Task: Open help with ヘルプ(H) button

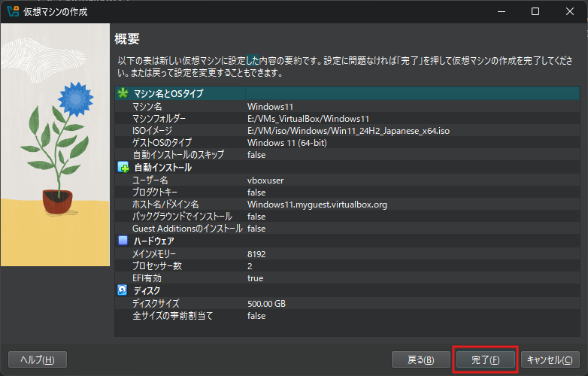Action: click(38, 360)
